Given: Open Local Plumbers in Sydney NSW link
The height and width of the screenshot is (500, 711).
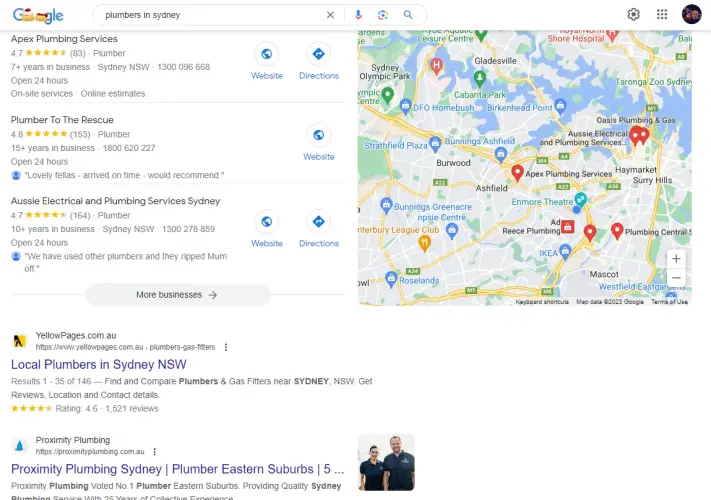Looking at the screenshot, I should tap(99, 364).
